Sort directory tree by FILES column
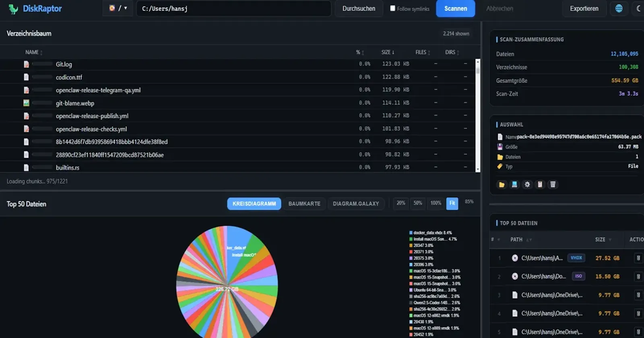The height and width of the screenshot is (338, 644). 423,52
